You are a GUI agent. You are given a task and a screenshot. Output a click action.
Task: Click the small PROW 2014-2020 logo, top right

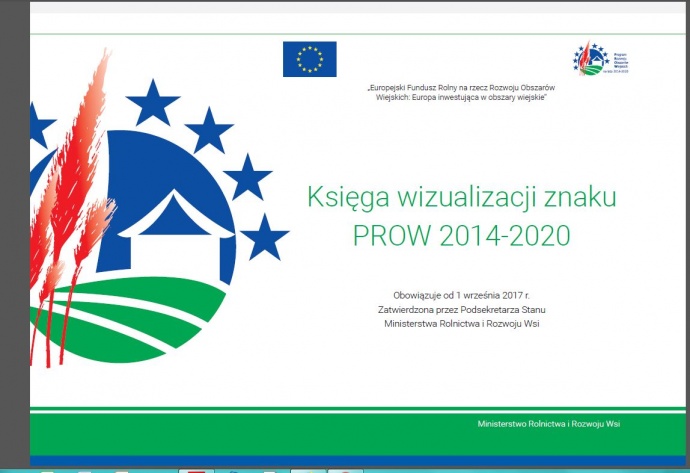pos(601,59)
